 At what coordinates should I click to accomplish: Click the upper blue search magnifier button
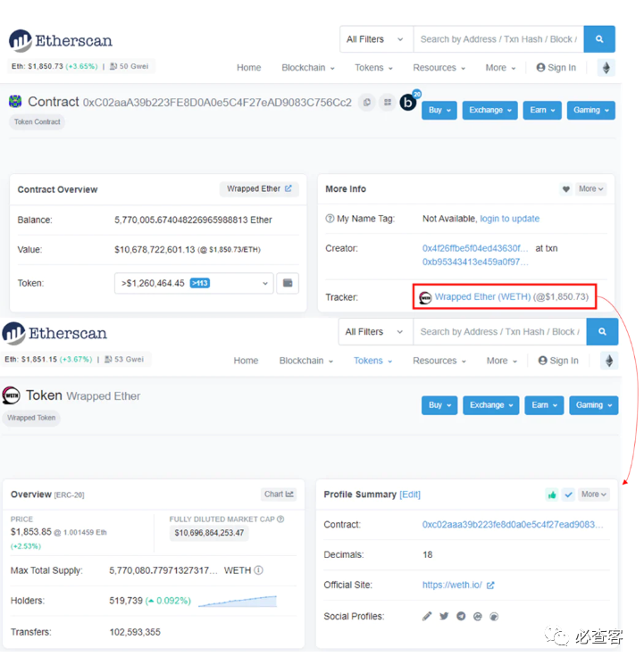tap(599, 39)
